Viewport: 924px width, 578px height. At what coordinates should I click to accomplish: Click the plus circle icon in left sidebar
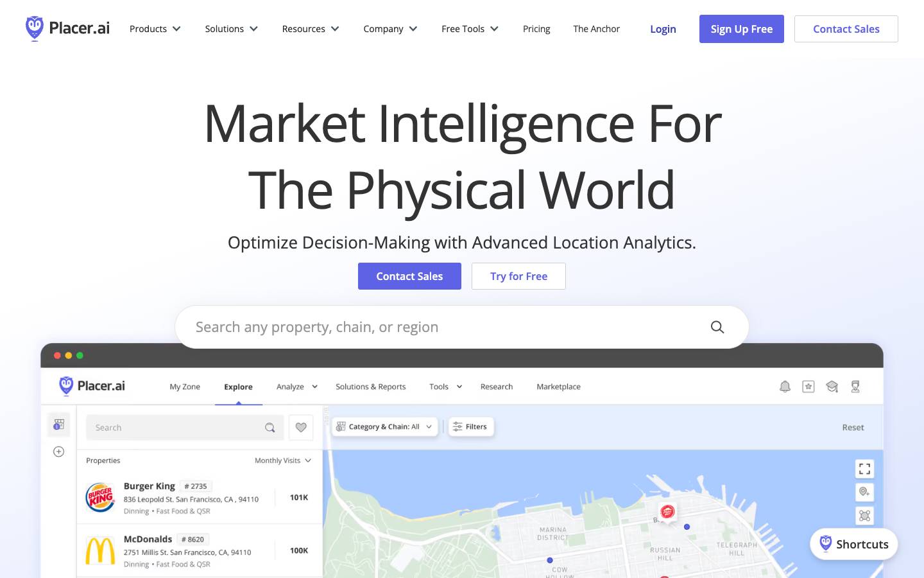59,451
